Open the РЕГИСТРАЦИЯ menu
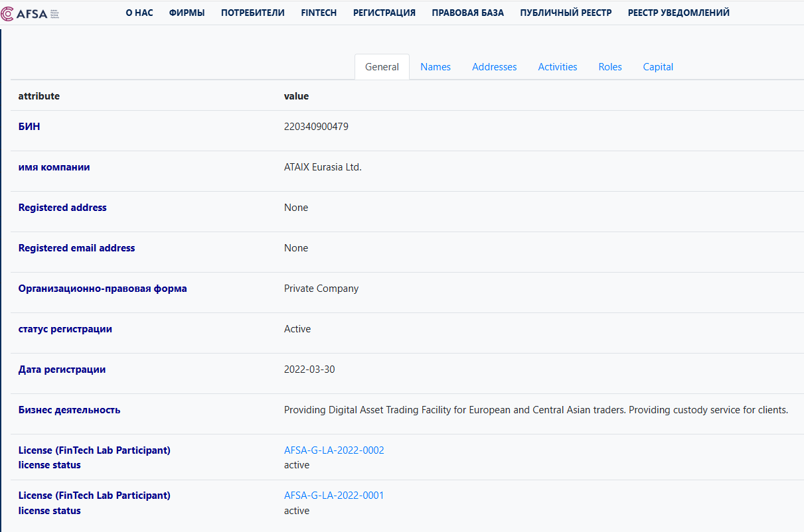 (384, 13)
